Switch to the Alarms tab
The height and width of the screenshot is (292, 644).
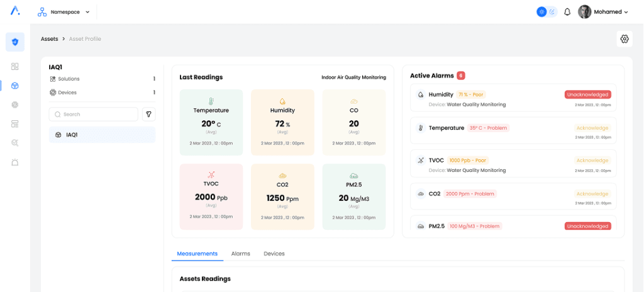point(240,254)
